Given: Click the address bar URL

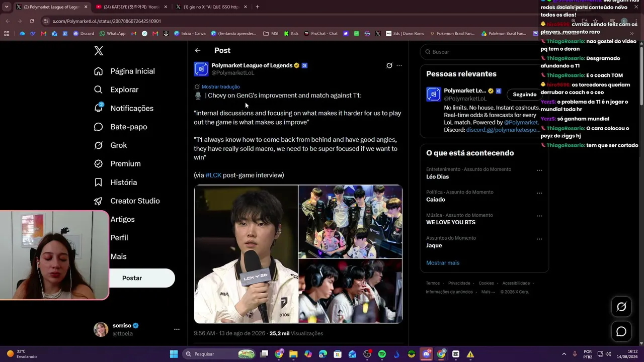Looking at the screenshot, I should 107,21.
